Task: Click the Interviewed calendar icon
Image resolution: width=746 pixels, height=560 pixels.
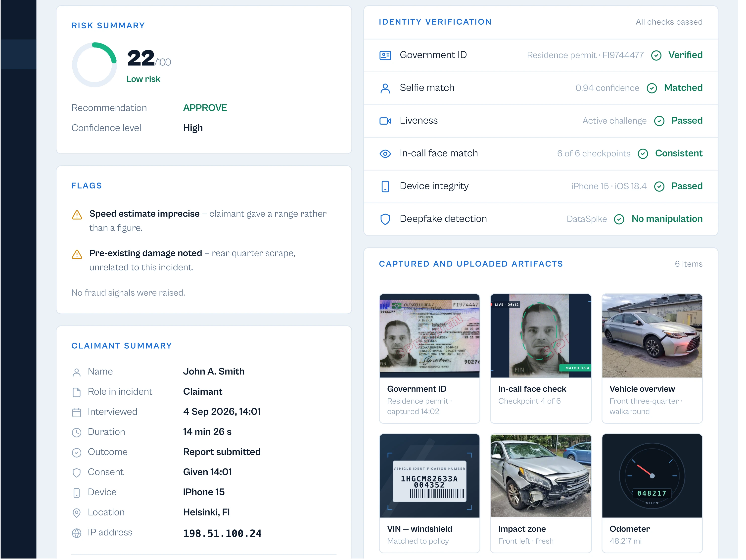Action: click(77, 413)
